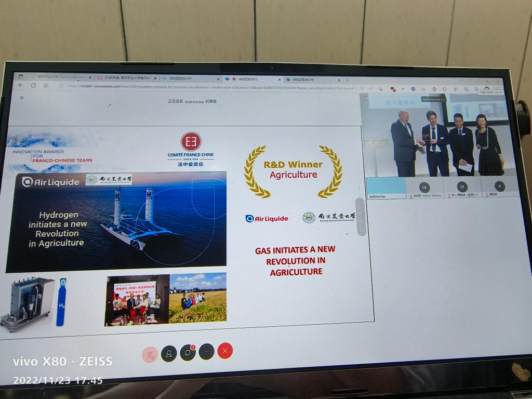Open a new browser tab
The width and height of the screenshot is (532, 399).
348,80
